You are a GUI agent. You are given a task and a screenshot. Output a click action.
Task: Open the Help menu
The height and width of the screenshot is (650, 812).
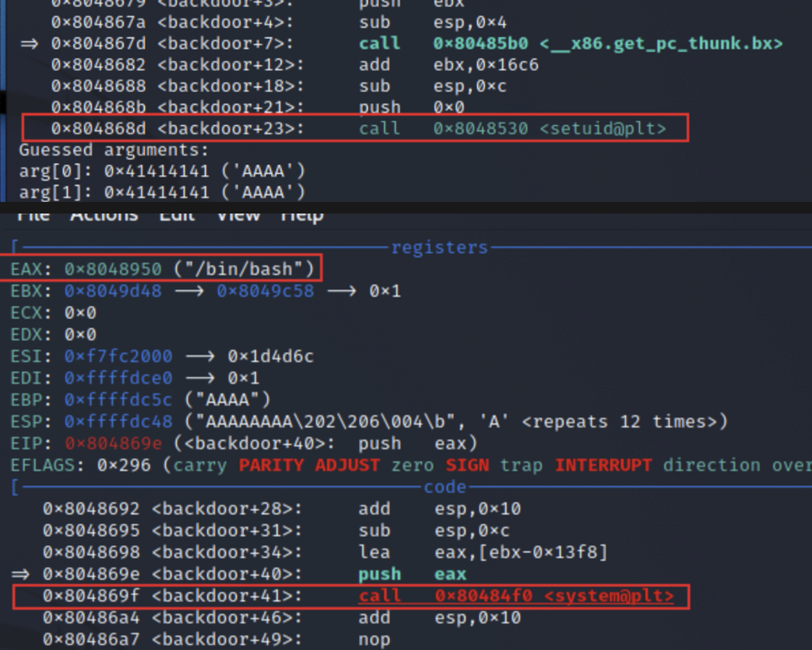301,216
